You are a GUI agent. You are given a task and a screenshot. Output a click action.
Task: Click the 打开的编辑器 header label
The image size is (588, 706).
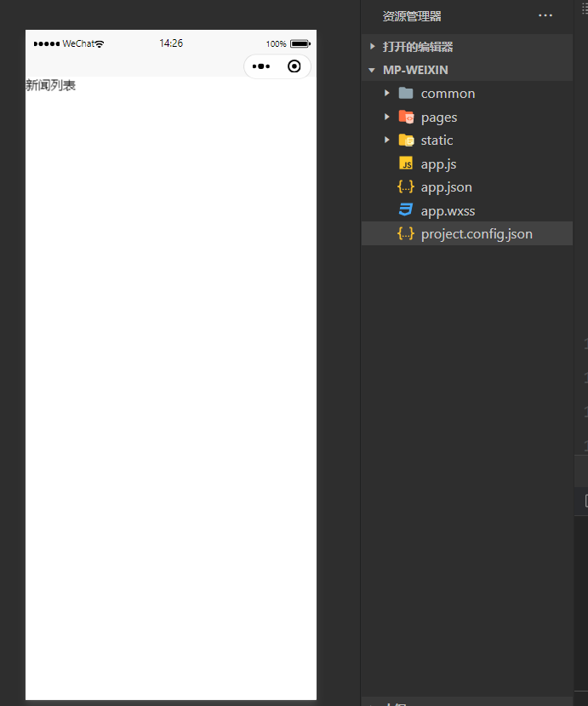click(x=418, y=47)
